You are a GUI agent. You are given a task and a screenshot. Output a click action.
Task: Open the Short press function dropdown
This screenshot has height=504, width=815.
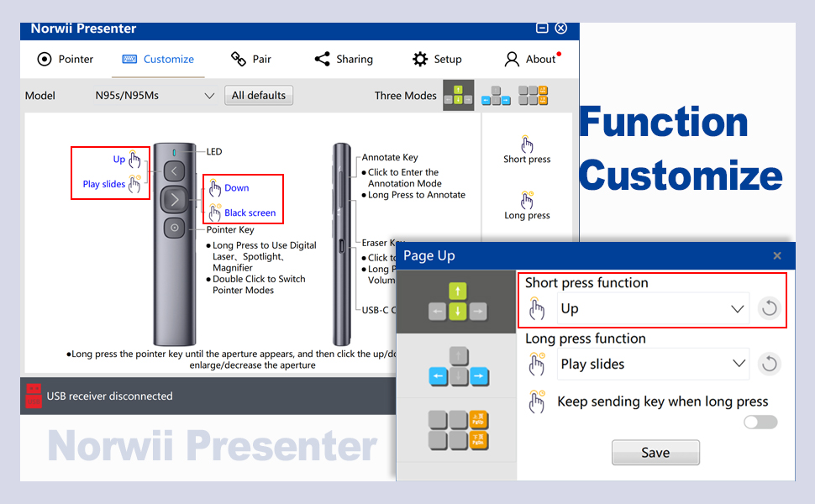pos(652,309)
